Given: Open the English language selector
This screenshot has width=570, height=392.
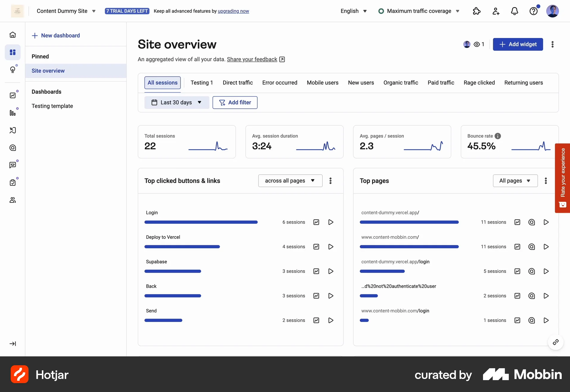Looking at the screenshot, I should pos(353,11).
